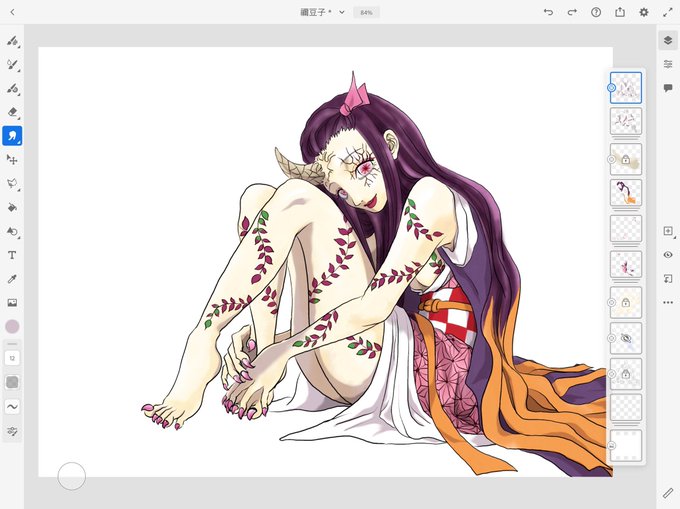Pick the Eyedropper tool
The width and height of the screenshot is (680, 509).
(12, 279)
